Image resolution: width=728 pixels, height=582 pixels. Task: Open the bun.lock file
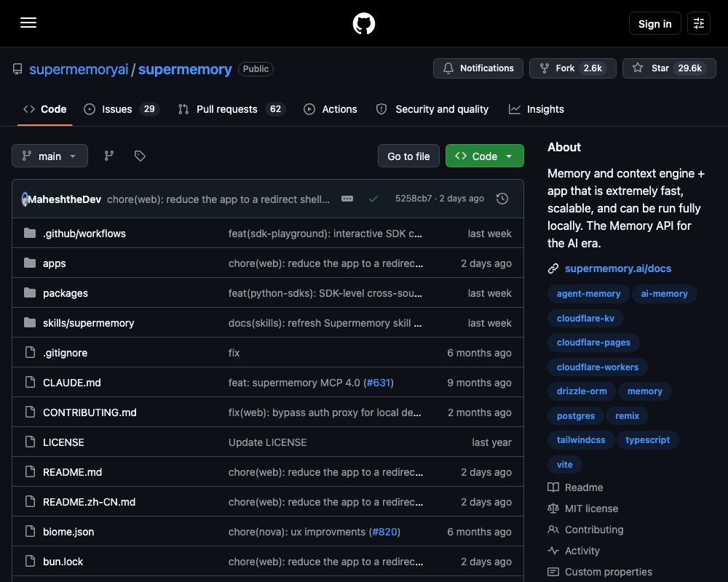click(x=63, y=562)
